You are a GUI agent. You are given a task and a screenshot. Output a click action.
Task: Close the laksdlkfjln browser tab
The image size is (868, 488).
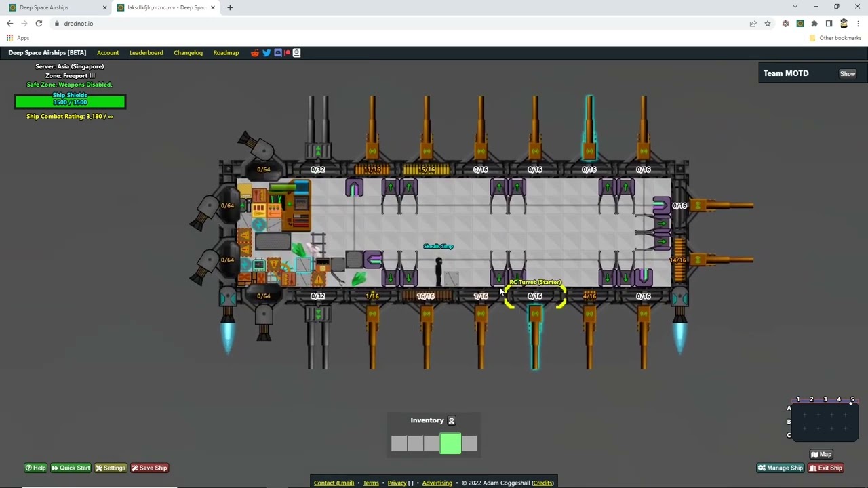(x=213, y=7)
